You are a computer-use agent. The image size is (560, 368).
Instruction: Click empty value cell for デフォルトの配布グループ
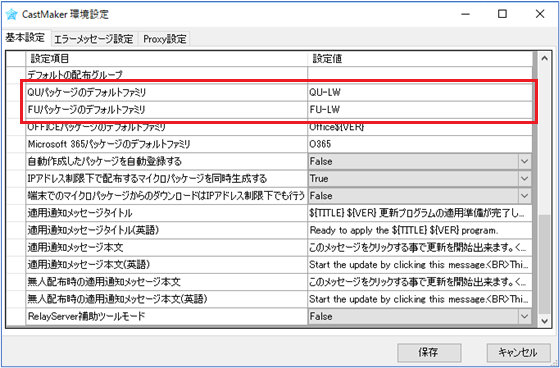pos(420,75)
